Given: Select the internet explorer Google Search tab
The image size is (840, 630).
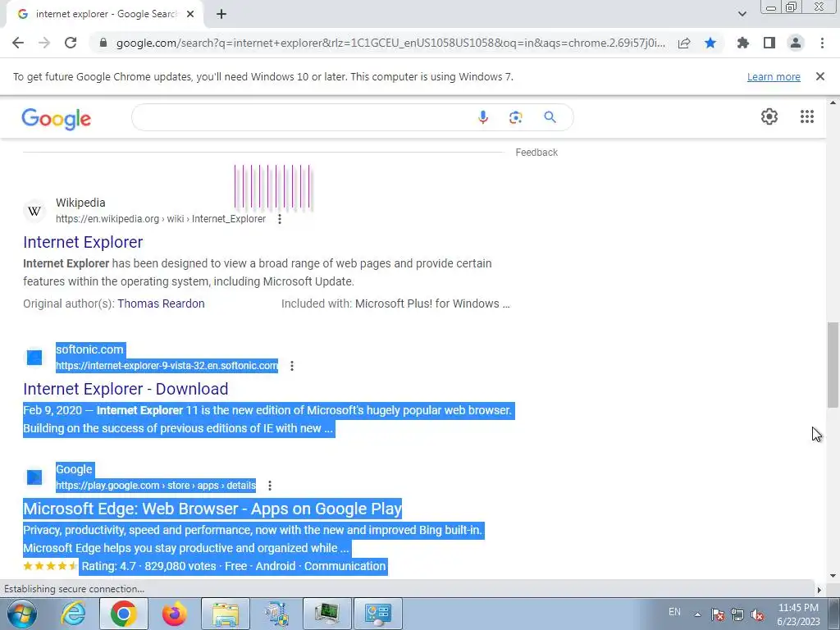Looking at the screenshot, I should [x=106, y=14].
